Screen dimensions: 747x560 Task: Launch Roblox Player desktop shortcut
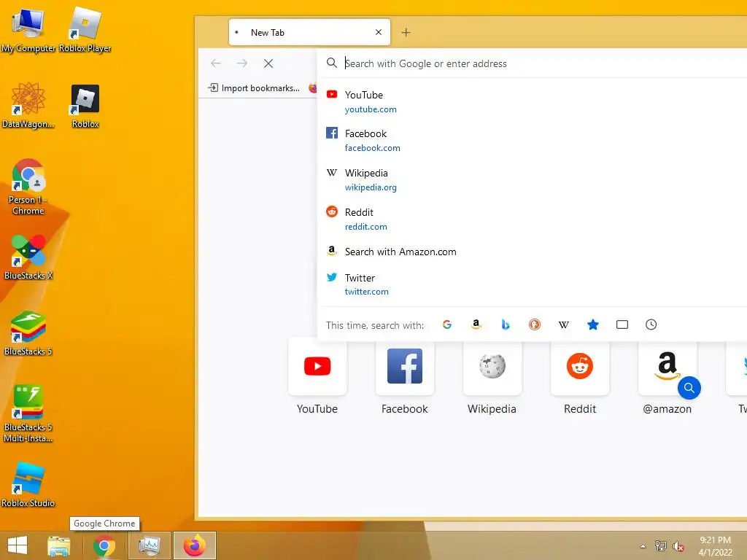coord(85,29)
